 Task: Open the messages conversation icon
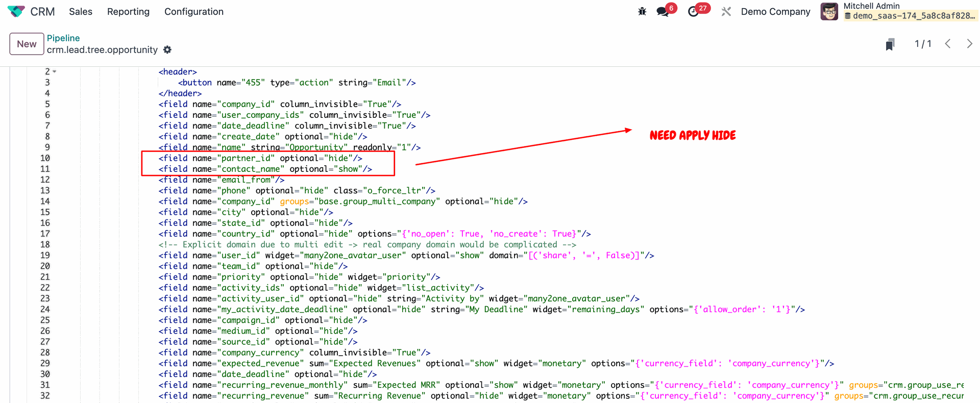pyautogui.click(x=663, y=11)
